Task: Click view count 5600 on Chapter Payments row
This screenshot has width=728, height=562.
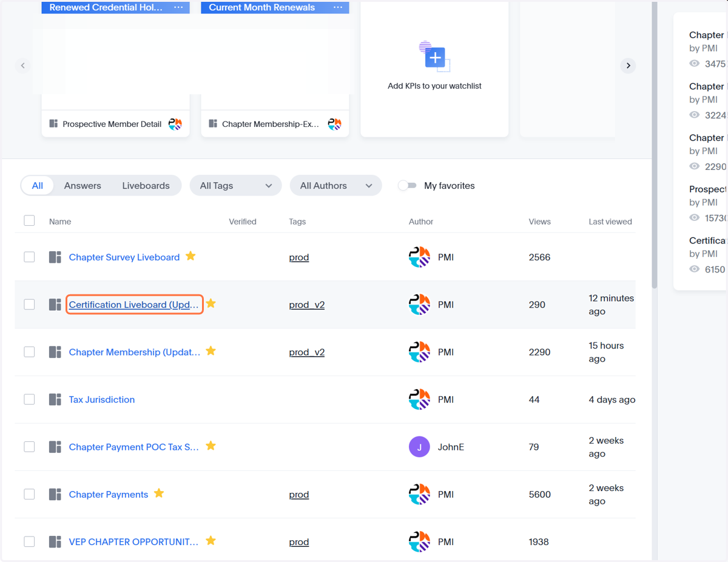Action: [540, 495]
